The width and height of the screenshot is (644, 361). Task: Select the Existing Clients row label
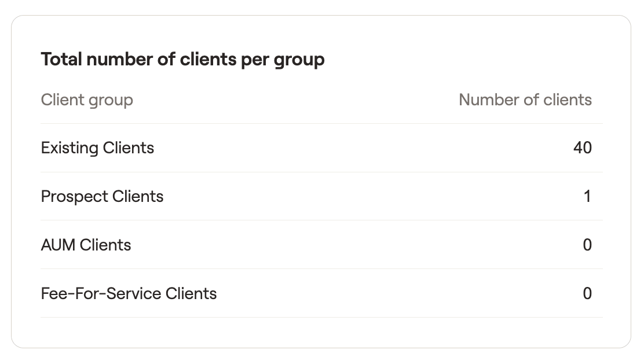point(97,148)
